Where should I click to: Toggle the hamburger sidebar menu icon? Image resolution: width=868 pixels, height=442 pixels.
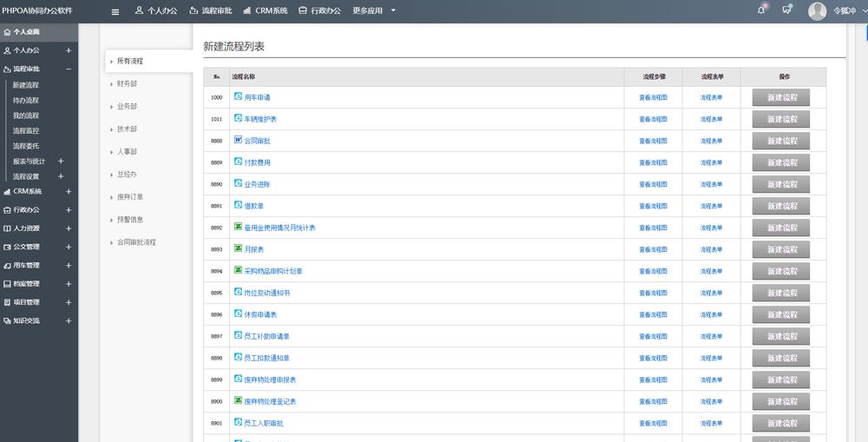click(115, 11)
